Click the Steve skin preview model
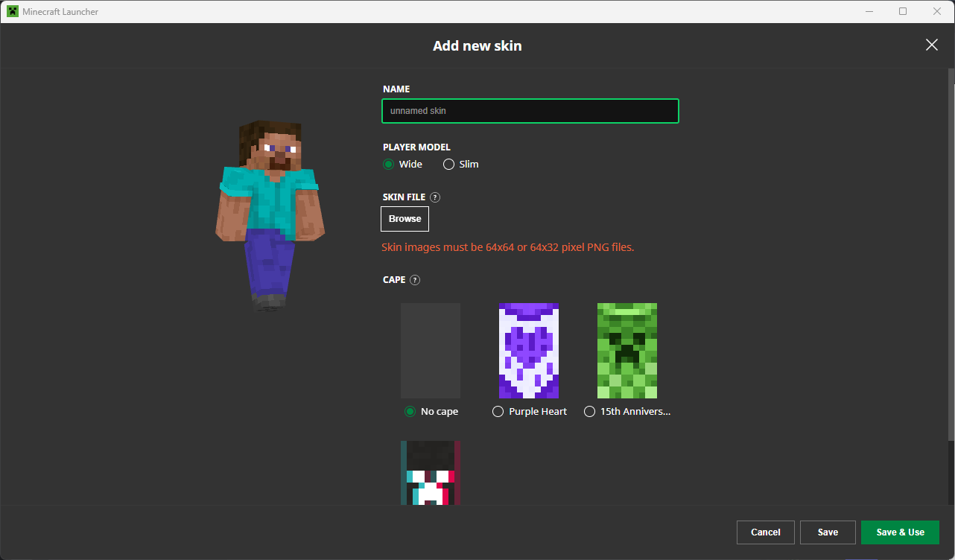The width and height of the screenshot is (955, 560). coord(269,215)
